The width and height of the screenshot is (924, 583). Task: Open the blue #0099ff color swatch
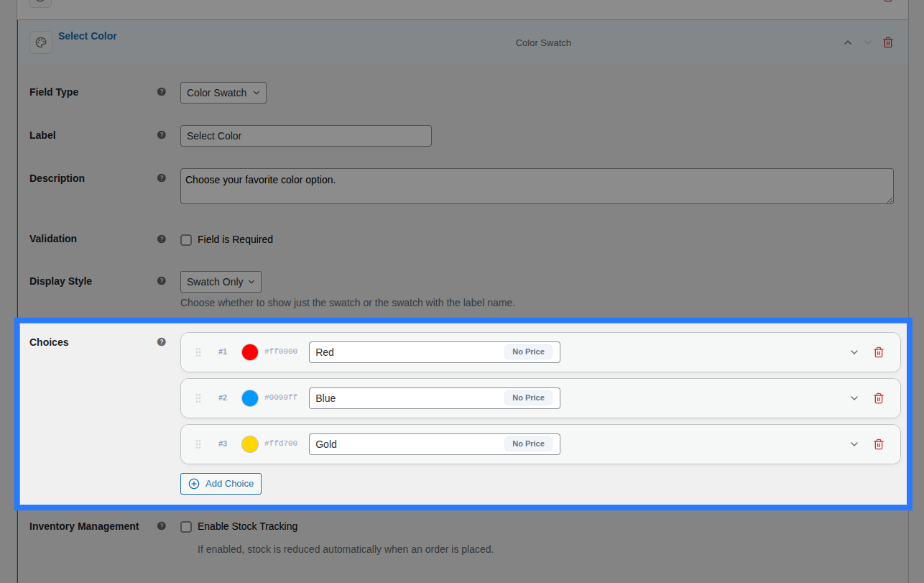click(x=250, y=398)
